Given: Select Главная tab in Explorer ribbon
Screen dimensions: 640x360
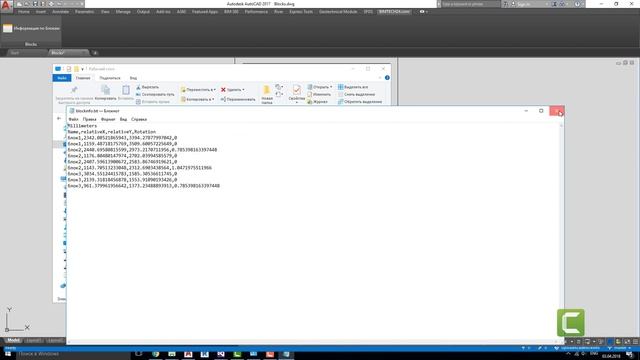Looking at the screenshot, I should [83, 78].
